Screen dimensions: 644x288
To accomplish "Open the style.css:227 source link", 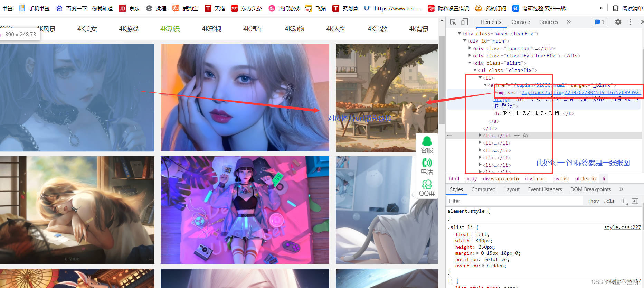I will point(622,227).
